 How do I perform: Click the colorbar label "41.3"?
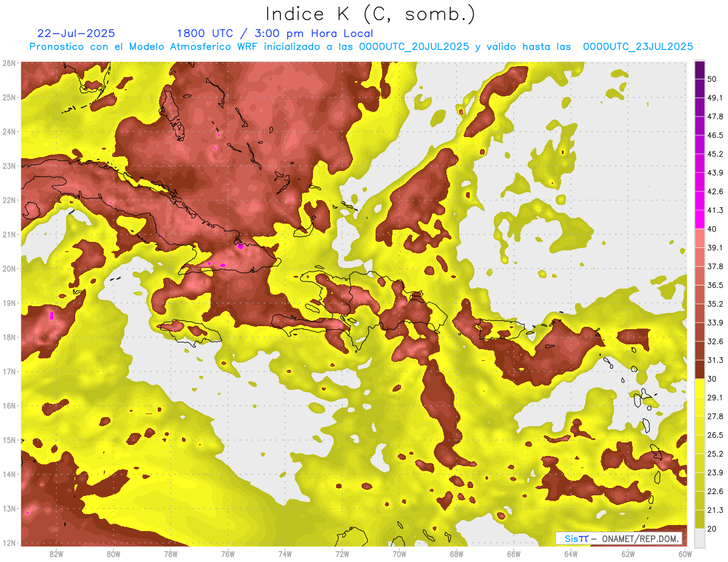[x=715, y=210]
